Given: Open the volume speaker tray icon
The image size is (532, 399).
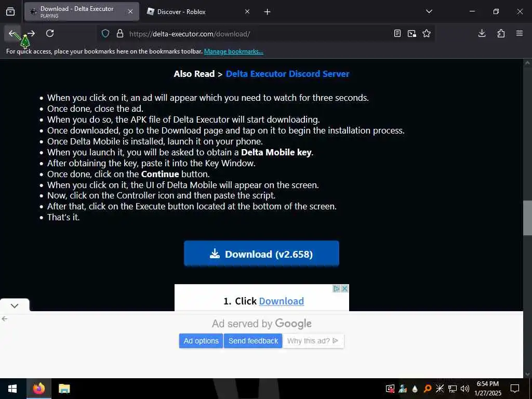Looking at the screenshot, I should click(x=465, y=389).
